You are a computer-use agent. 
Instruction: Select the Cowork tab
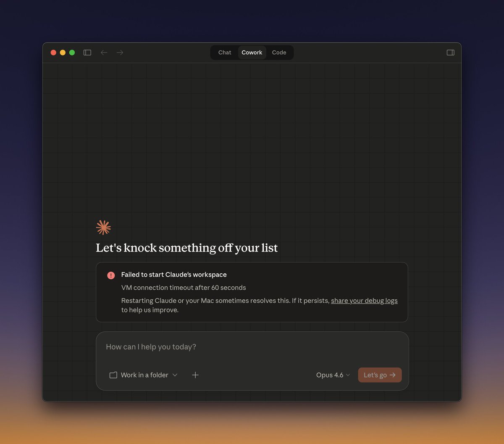tap(252, 53)
